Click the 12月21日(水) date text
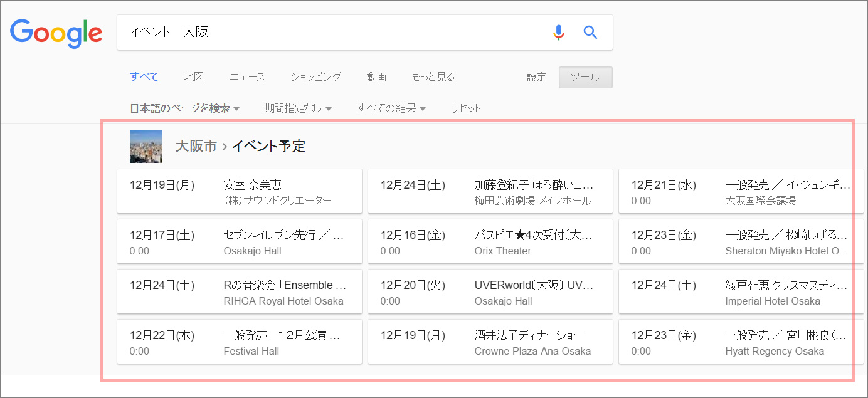The image size is (868, 398). [664, 185]
